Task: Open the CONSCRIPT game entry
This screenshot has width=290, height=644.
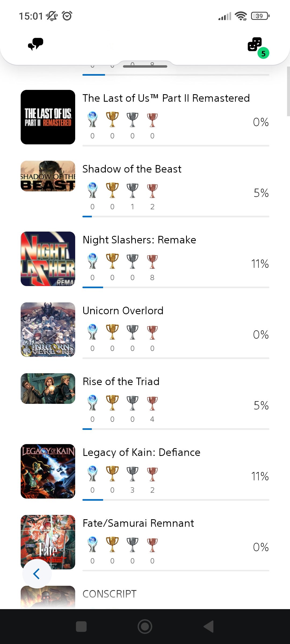Action: (x=110, y=594)
